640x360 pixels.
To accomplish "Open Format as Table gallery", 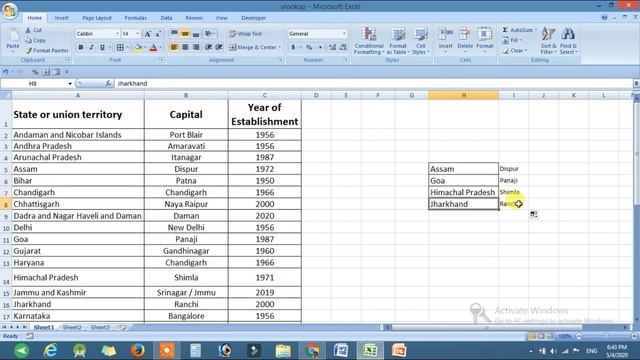I will tap(398, 41).
